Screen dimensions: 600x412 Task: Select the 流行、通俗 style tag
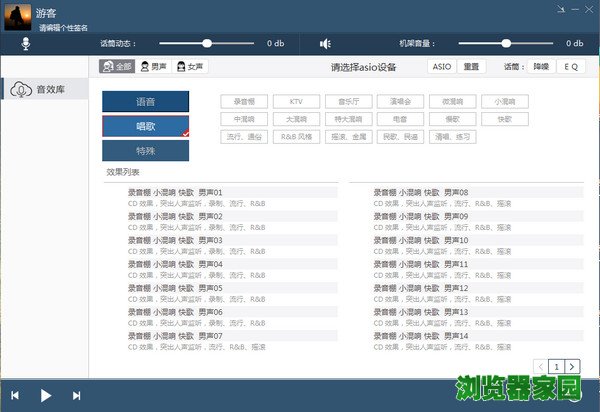click(x=244, y=137)
